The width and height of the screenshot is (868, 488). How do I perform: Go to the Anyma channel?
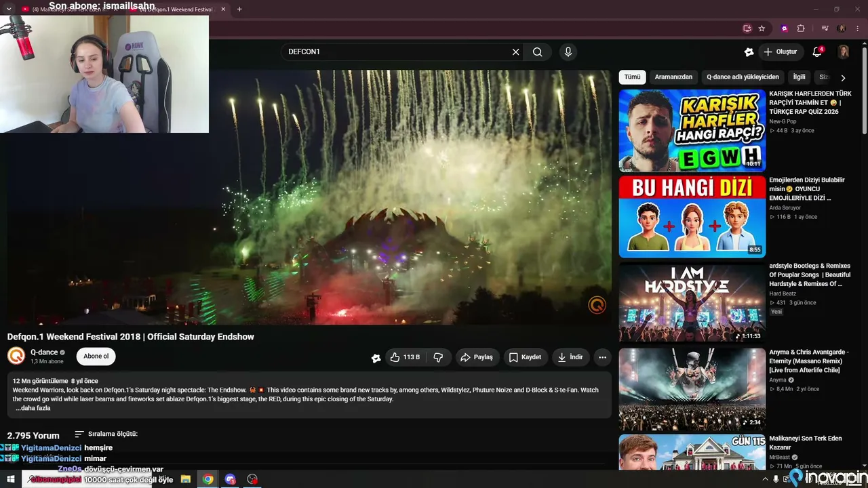778,380
